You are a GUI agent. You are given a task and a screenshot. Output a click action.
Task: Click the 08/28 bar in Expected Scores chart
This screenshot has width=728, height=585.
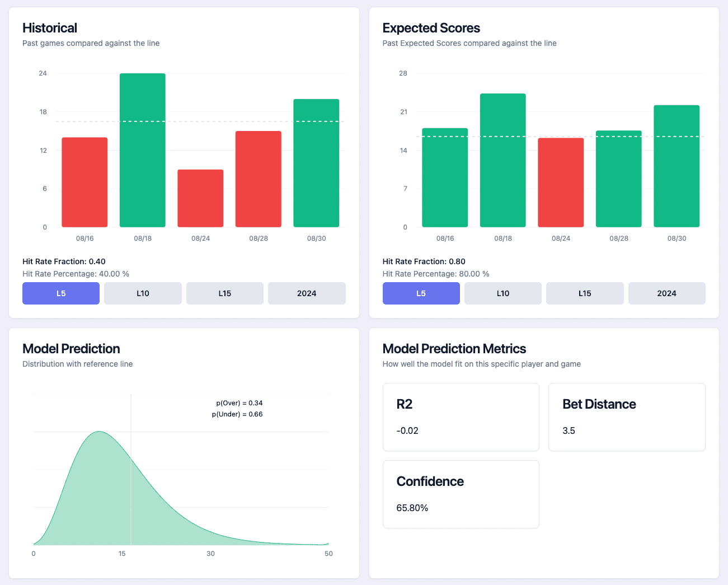(619, 179)
